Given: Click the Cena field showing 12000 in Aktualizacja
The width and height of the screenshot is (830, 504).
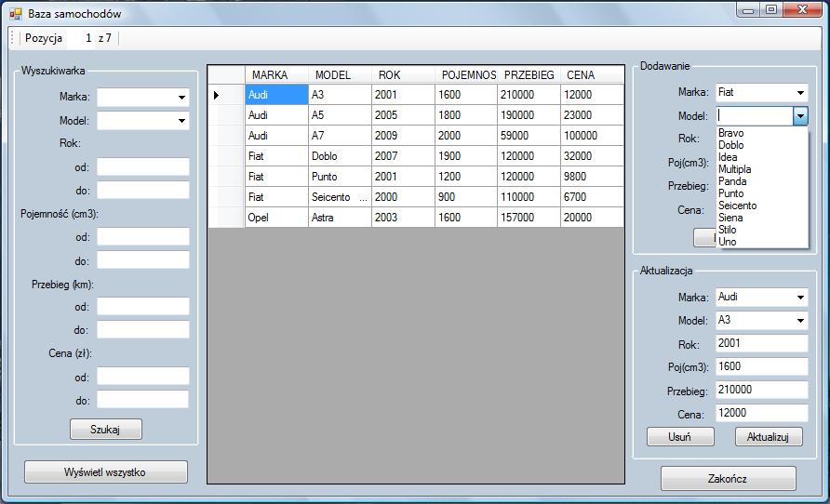Looking at the screenshot, I should click(x=762, y=413).
